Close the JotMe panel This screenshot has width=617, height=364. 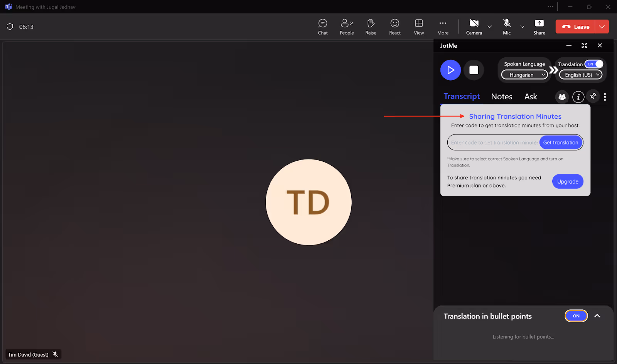(x=600, y=45)
